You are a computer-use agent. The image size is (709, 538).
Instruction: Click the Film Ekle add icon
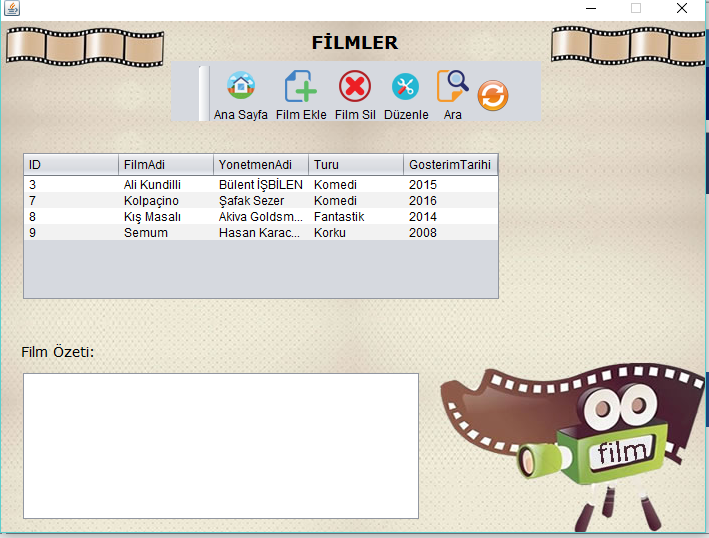(300, 87)
